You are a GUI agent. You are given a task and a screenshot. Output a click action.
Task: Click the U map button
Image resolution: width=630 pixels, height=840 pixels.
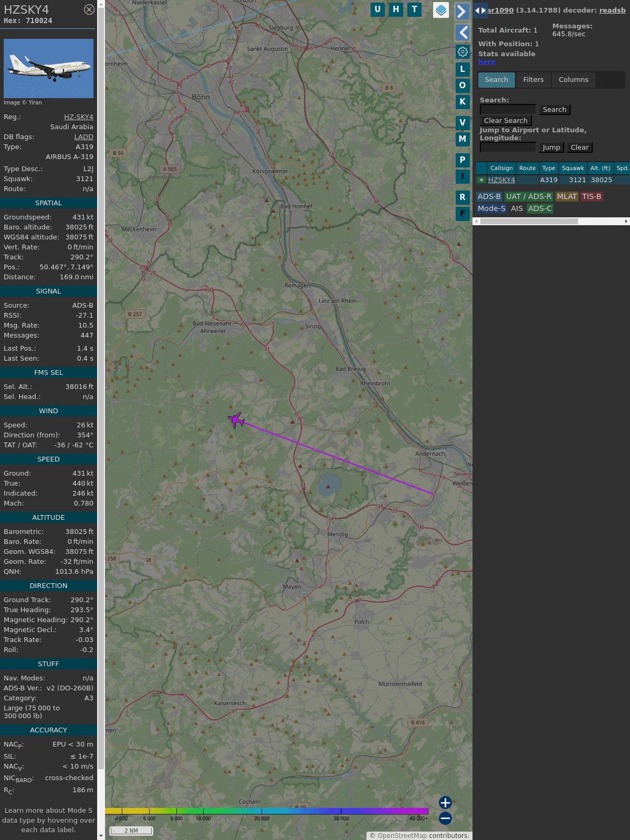[377, 9]
